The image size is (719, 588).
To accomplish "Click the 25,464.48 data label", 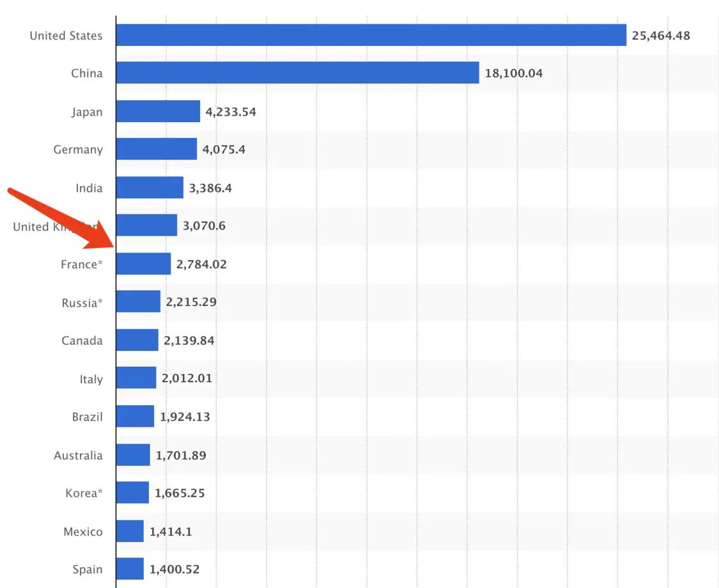I will pos(661,36).
